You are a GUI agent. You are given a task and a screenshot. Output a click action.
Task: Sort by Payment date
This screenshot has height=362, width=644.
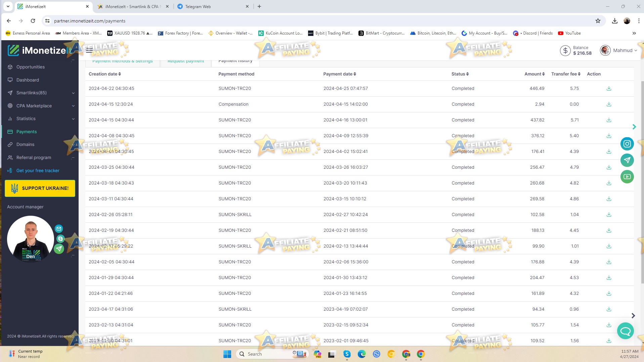(x=340, y=74)
